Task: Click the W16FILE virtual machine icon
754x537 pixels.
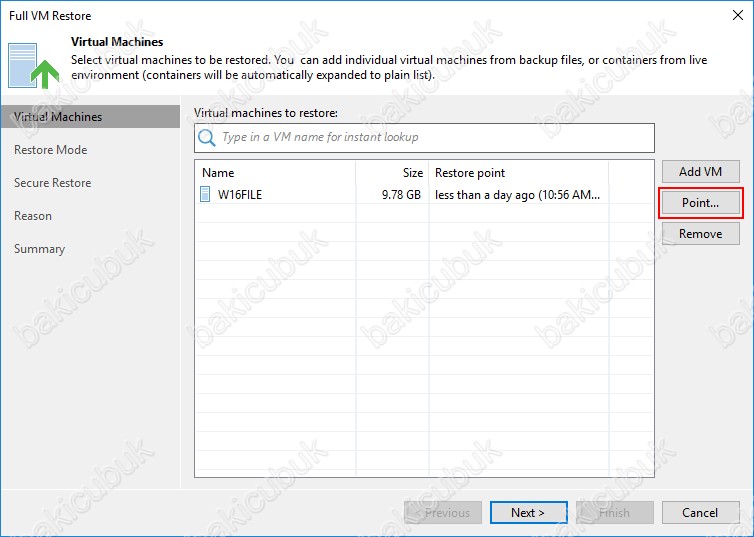Action: 205,195
